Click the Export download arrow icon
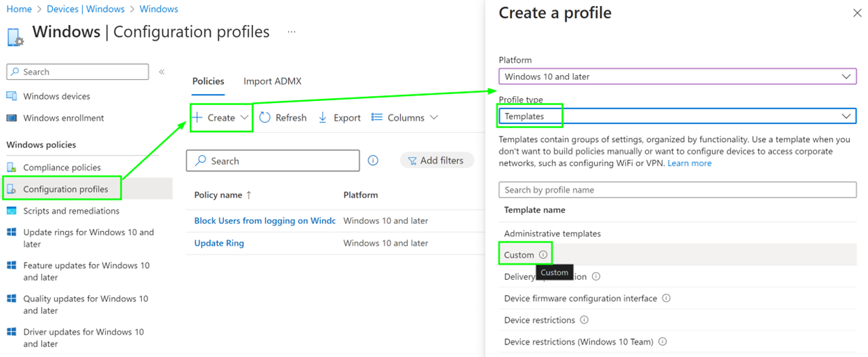 pos(323,118)
